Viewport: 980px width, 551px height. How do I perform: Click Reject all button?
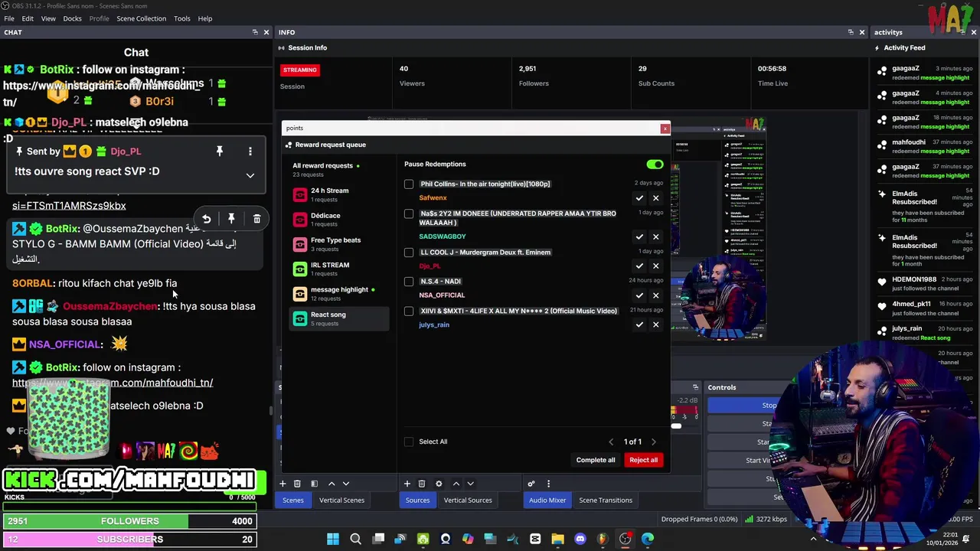643,460
